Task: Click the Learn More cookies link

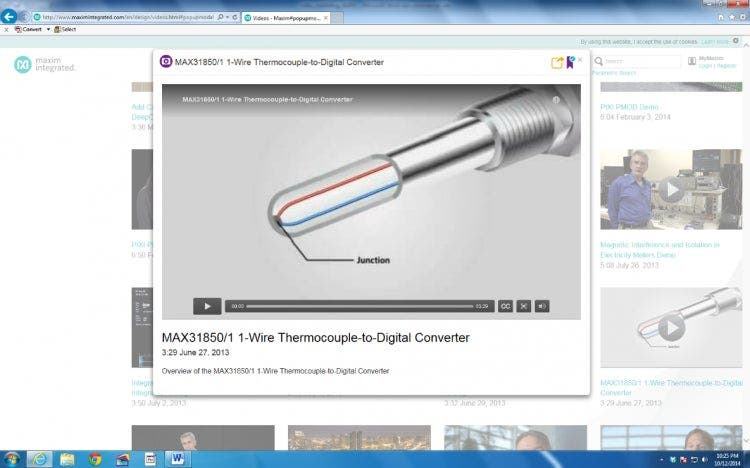Action: (x=715, y=42)
